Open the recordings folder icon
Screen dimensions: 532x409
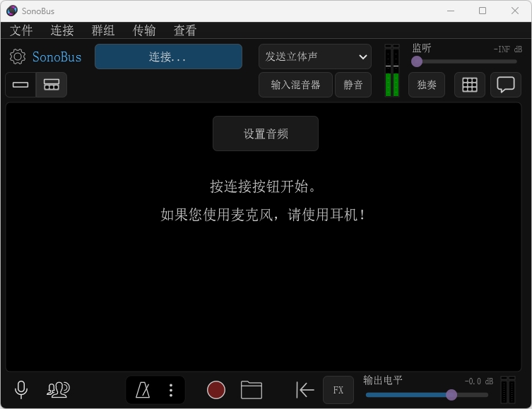point(251,390)
